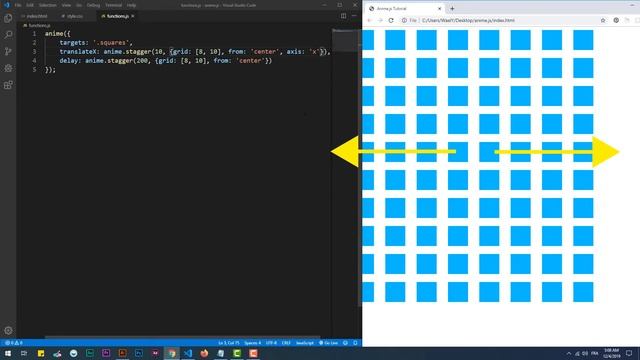Open the editor More Actions menu
This screenshot has height=360, width=640.
354,16
